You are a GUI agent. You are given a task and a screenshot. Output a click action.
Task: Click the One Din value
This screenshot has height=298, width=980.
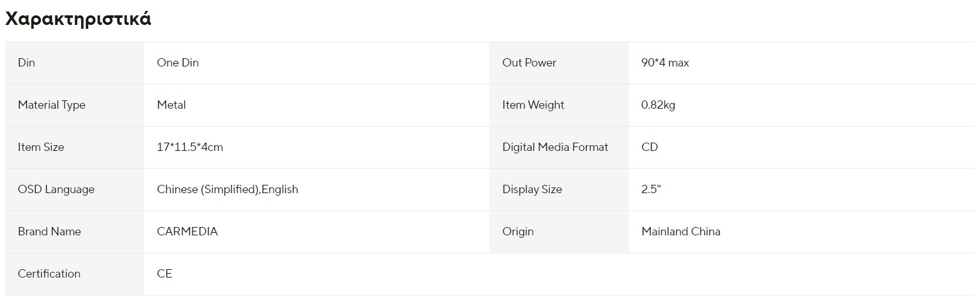click(x=178, y=63)
